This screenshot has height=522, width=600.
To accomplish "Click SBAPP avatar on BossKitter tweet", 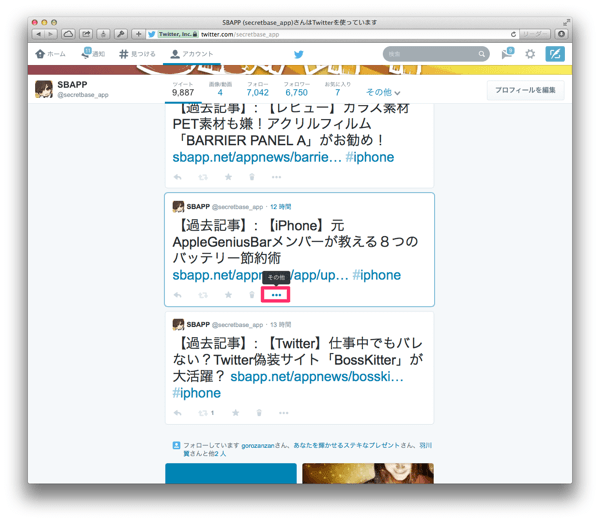I will coord(178,325).
